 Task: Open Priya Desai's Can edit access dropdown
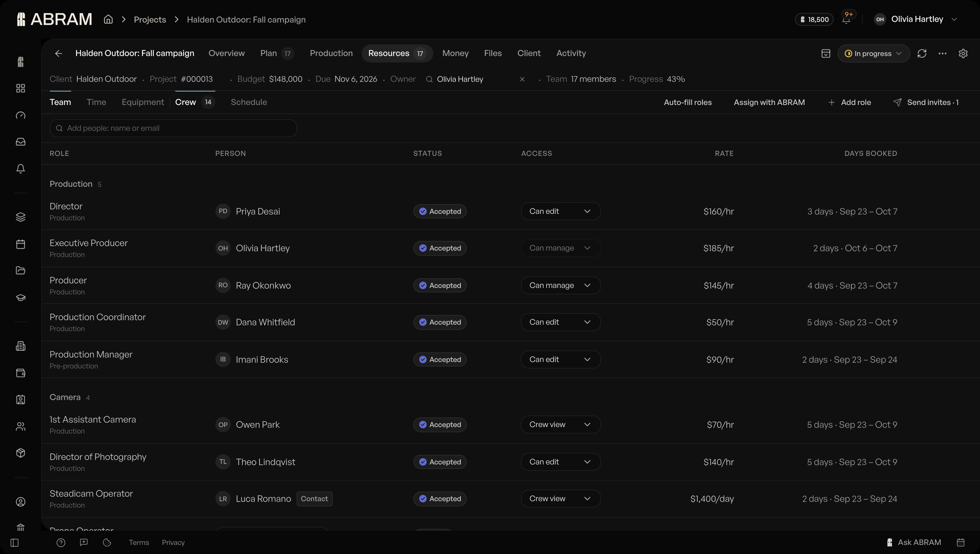pos(560,211)
